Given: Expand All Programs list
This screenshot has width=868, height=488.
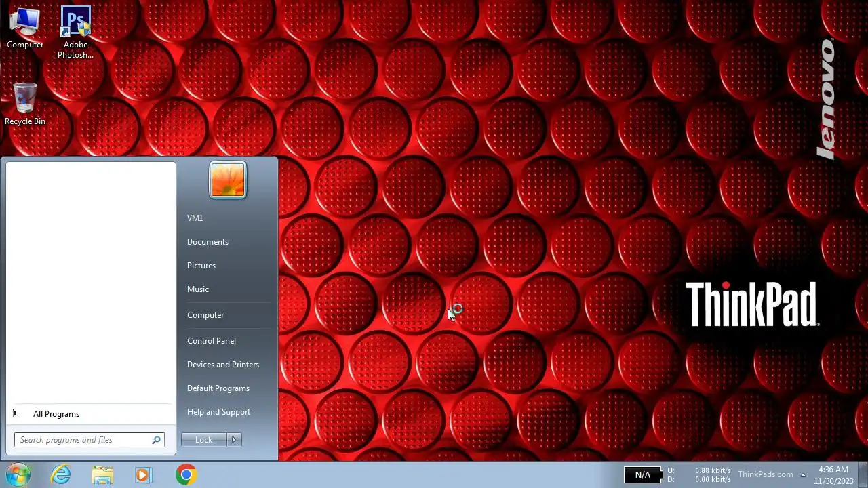Looking at the screenshot, I should click(90, 414).
